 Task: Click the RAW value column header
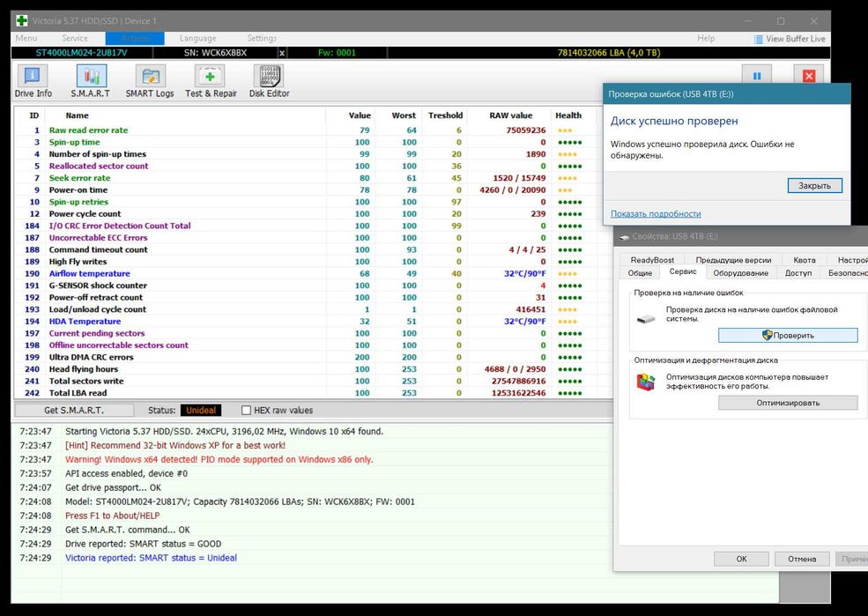(510, 115)
